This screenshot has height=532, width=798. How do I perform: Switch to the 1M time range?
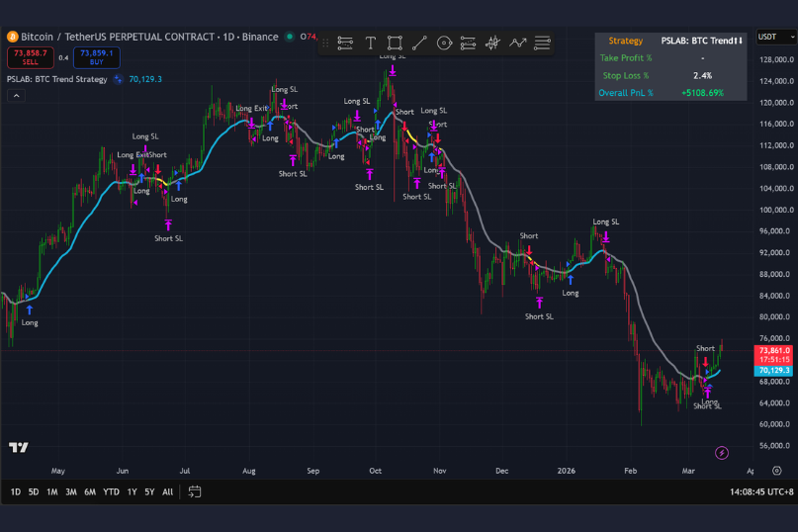52,491
